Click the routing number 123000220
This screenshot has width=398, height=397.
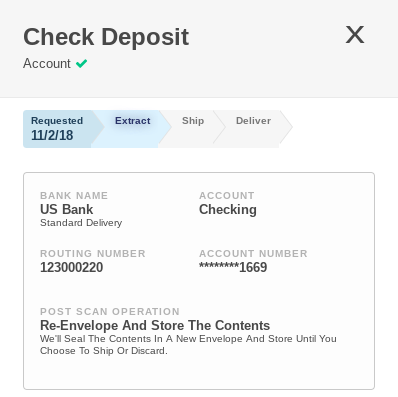(x=72, y=267)
